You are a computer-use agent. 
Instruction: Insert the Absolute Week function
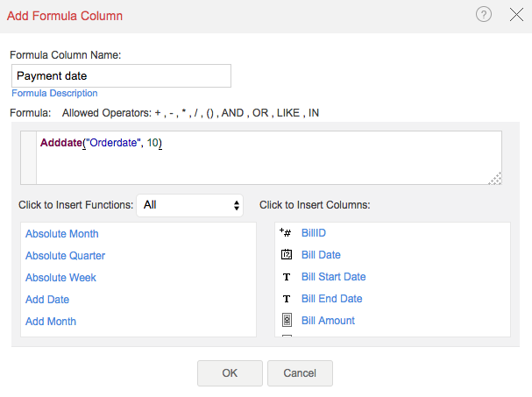60,278
